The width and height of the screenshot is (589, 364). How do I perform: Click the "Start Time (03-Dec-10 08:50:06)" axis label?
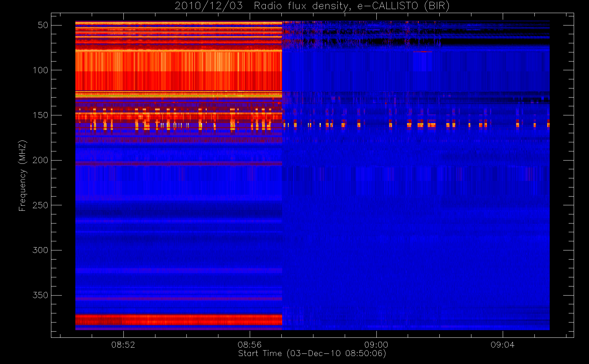point(312,353)
